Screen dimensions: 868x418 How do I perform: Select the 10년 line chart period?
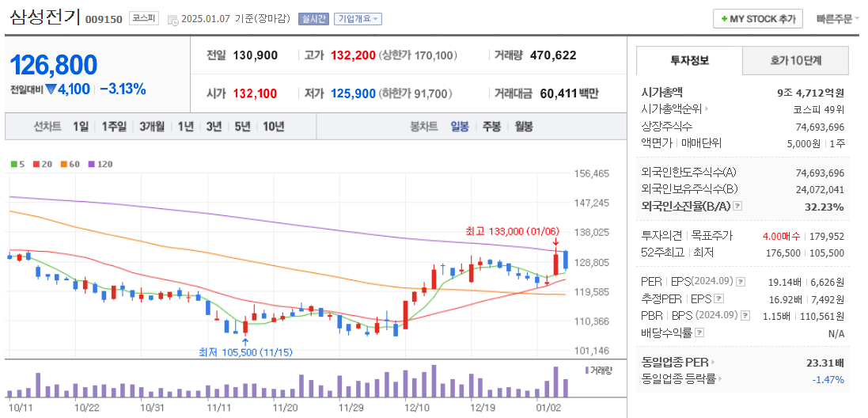click(x=274, y=127)
